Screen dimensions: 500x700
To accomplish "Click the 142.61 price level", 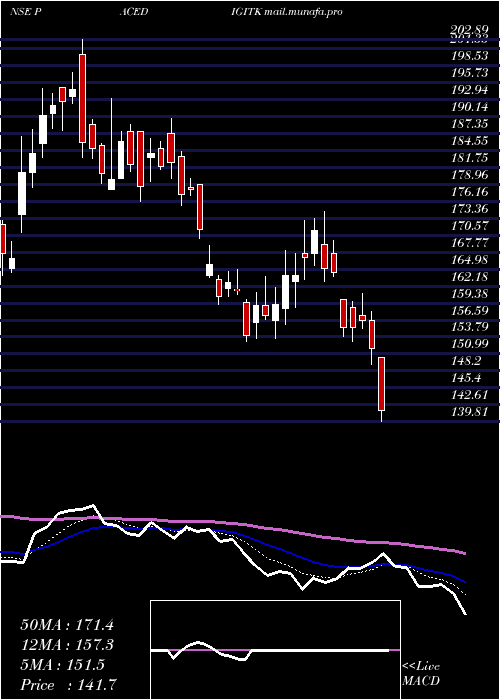I will click(x=469, y=395).
